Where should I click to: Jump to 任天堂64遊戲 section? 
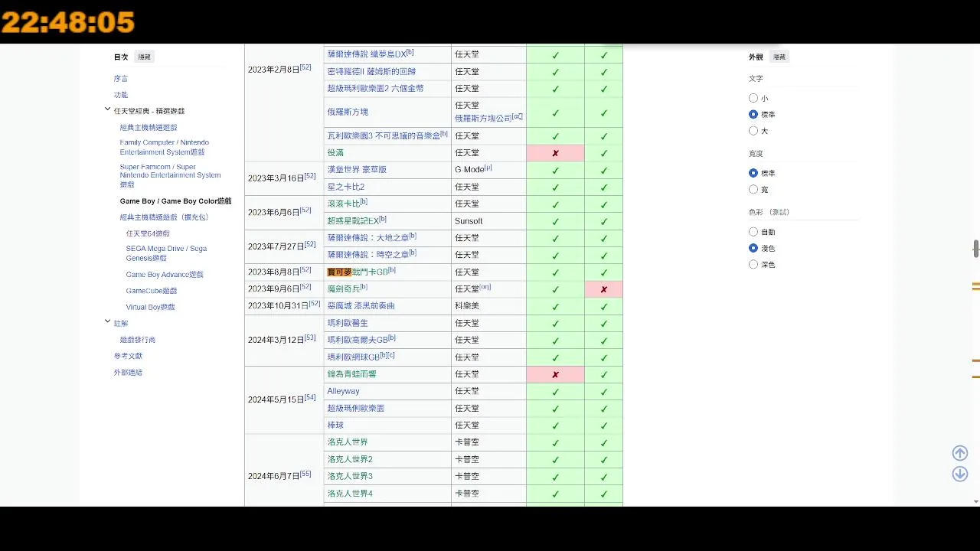click(x=148, y=233)
